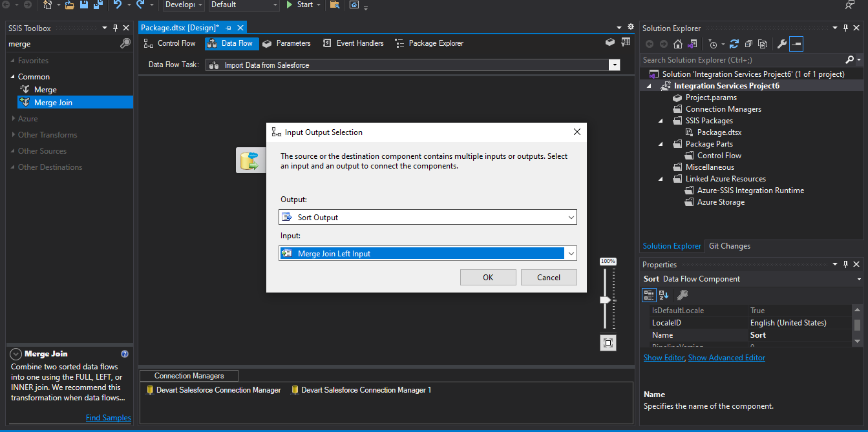868x432 pixels.
Task: Click the Save All icon in toolbar
Action: (98, 5)
